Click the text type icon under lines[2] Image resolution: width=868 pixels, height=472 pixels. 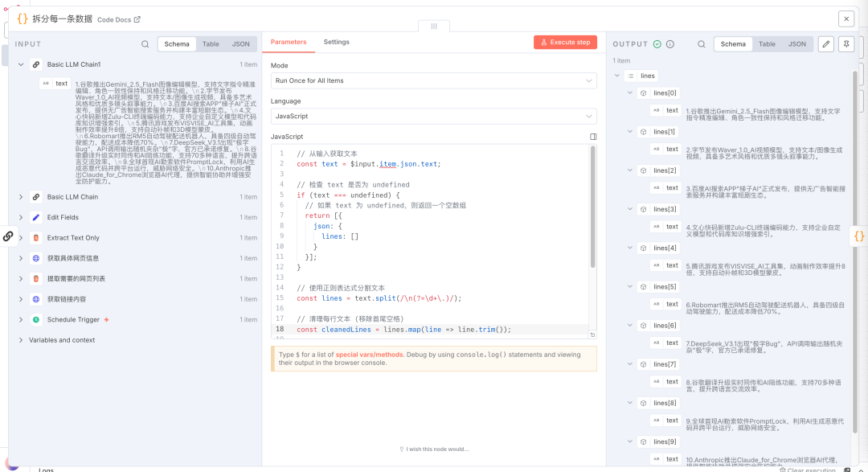[657, 188]
